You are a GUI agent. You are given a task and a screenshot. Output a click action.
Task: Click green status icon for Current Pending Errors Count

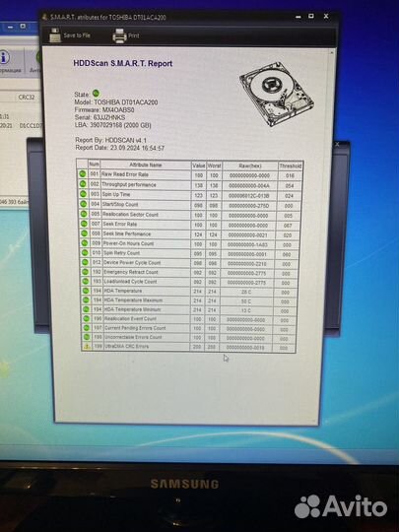coord(88,328)
